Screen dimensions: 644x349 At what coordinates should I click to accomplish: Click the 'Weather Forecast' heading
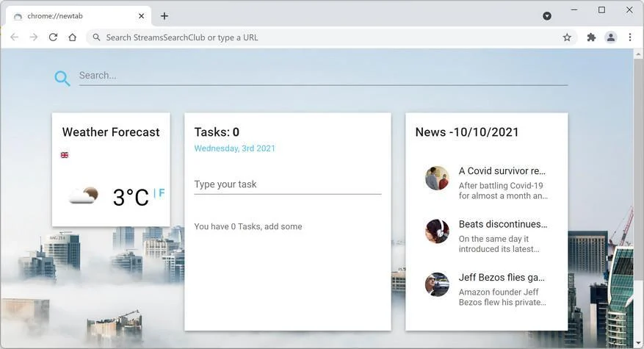(111, 132)
